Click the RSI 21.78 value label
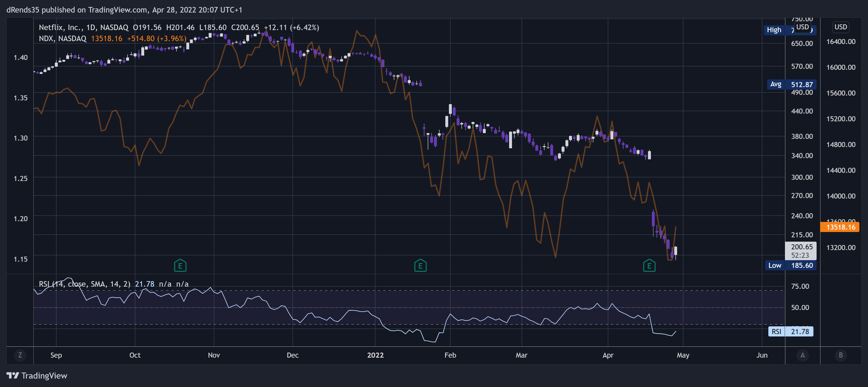Screen dimensions: 868x387 point(791,331)
